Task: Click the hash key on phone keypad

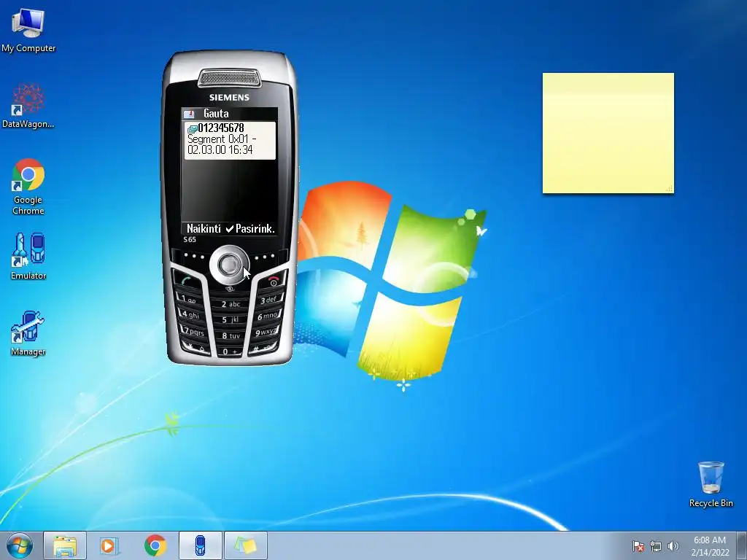Action: tap(263, 349)
